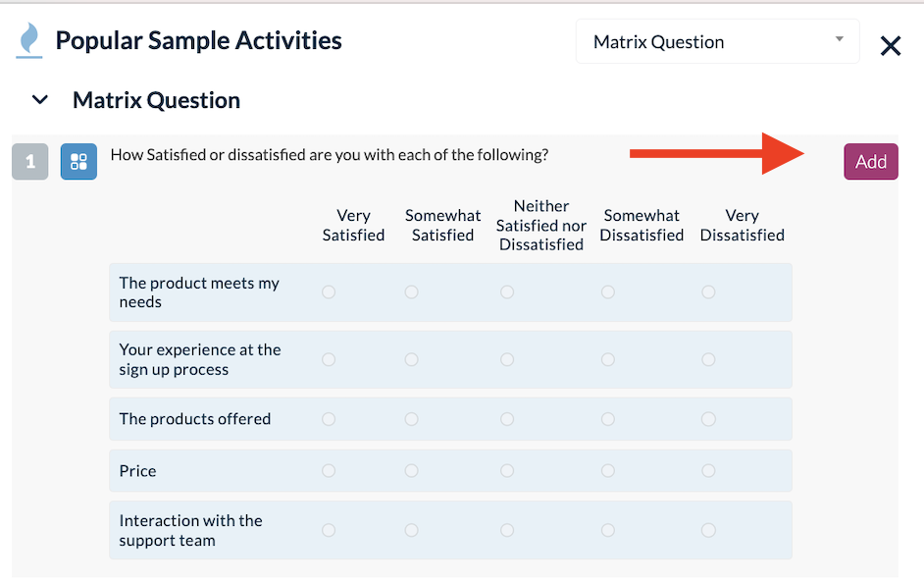
Task: Click the flame logo icon
Action: 30,39
